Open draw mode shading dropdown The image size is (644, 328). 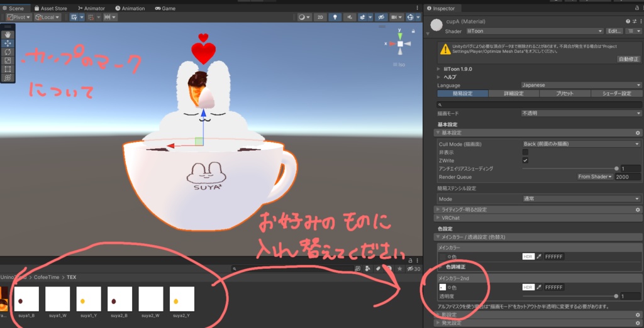304,17
